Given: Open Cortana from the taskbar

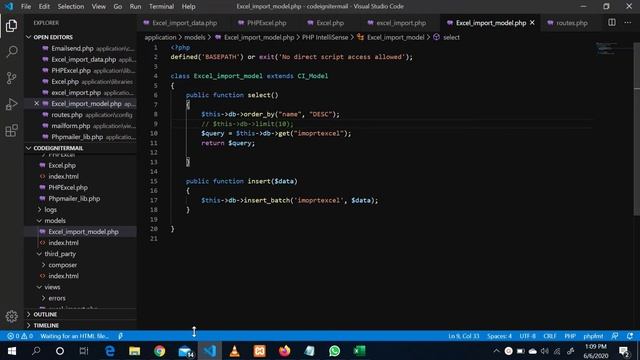Looking at the screenshot, I should pyautogui.click(x=60, y=351).
